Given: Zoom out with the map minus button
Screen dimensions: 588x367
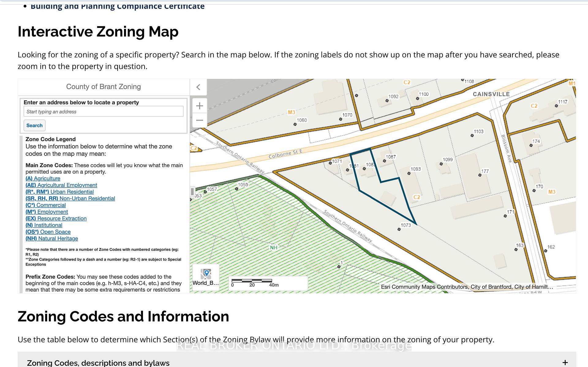Looking at the screenshot, I should [x=200, y=120].
